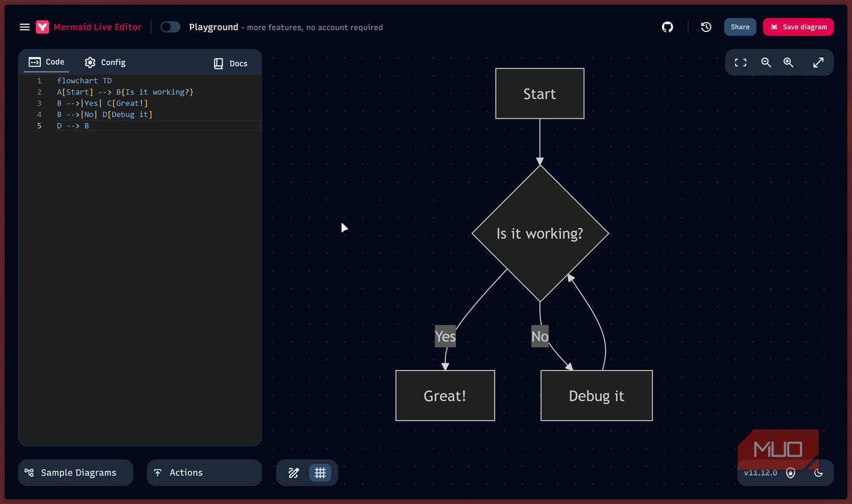Viewport: 852px width, 504px height.
Task: Click the privacy shield icon
Action: (791, 473)
